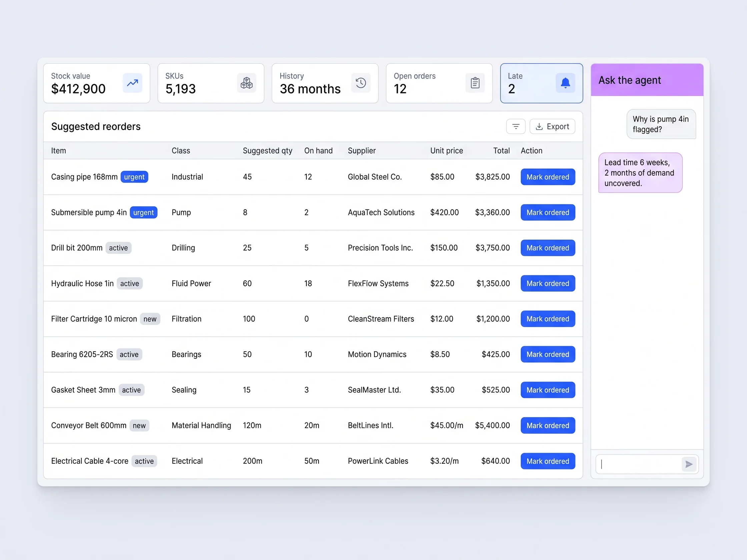The width and height of the screenshot is (747, 560).
Task: Click the History clock icon
Action: click(361, 83)
